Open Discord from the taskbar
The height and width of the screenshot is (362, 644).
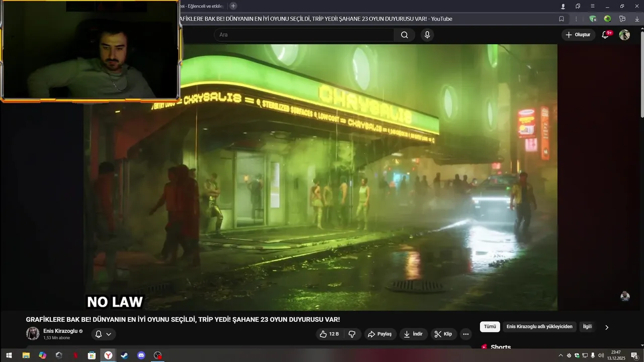pyautogui.click(x=141, y=355)
